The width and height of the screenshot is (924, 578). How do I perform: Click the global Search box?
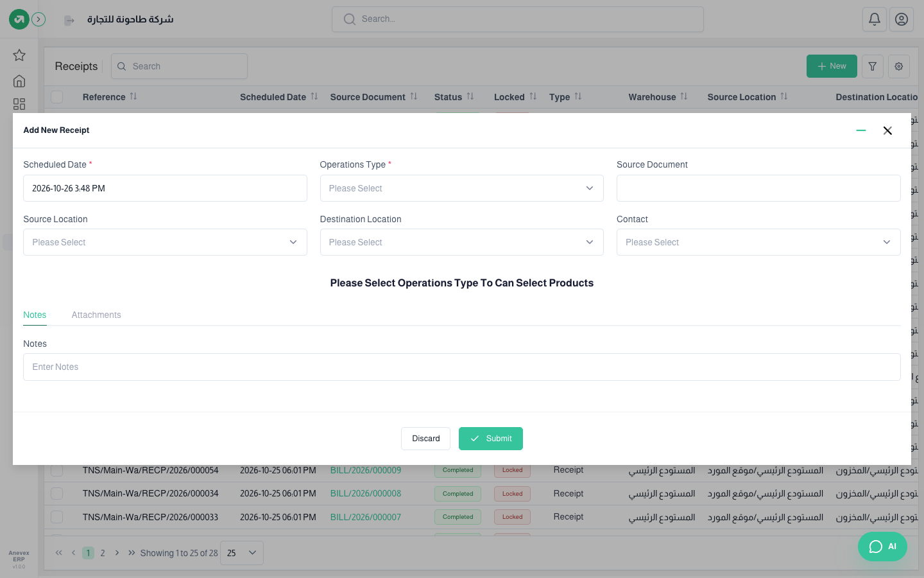click(x=518, y=19)
